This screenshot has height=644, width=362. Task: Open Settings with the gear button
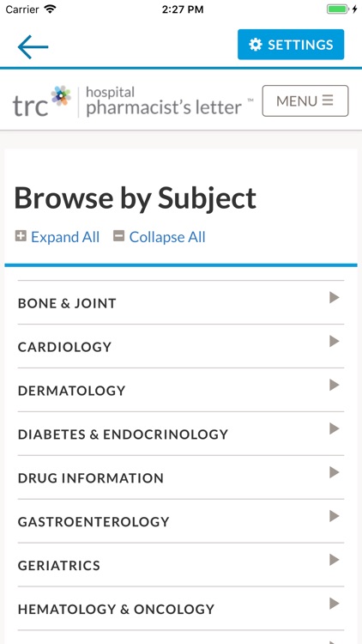tap(291, 45)
